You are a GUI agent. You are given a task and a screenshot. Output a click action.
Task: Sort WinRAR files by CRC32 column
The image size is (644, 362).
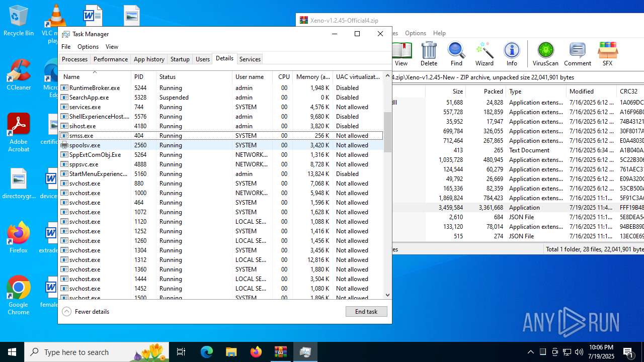630,92
